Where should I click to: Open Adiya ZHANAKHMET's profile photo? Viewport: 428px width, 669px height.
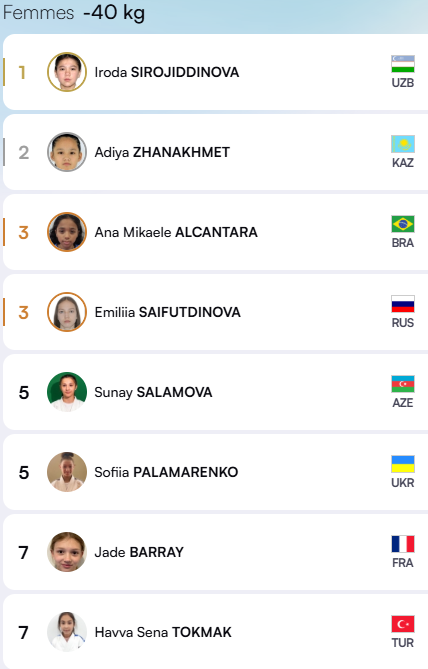[67, 152]
